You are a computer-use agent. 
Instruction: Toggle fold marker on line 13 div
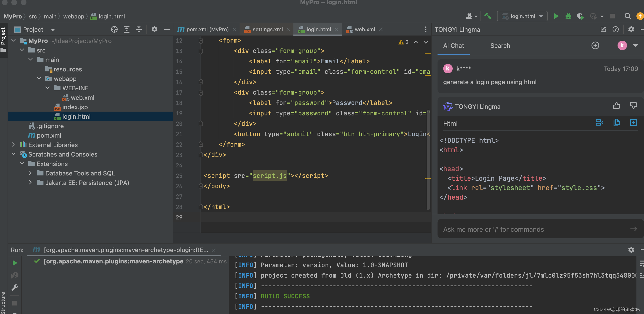point(201,51)
